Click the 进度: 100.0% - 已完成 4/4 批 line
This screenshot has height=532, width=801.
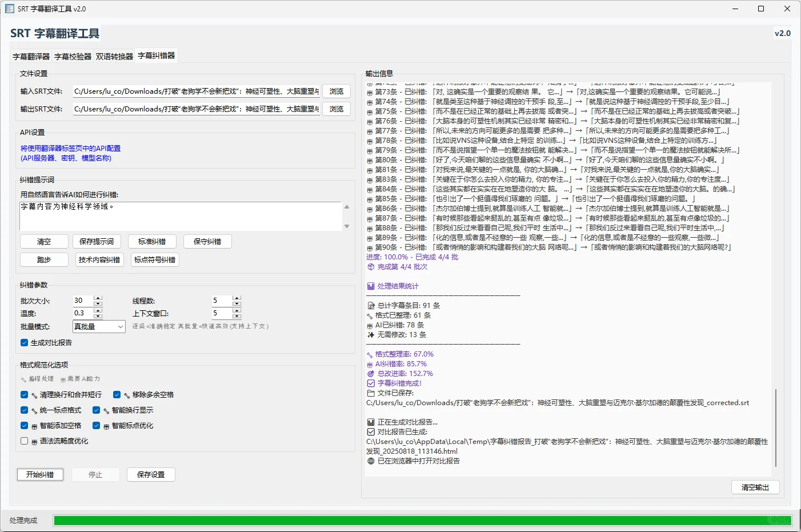[412, 257]
